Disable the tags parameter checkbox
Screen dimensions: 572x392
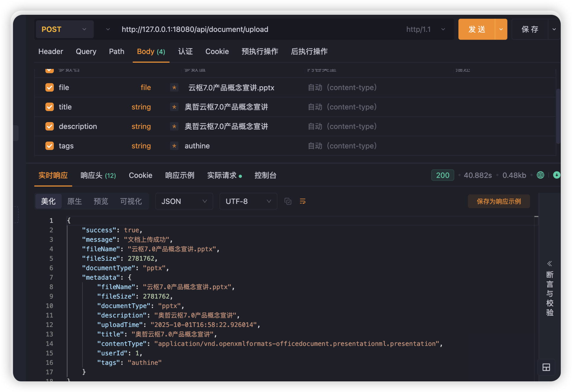click(x=50, y=146)
